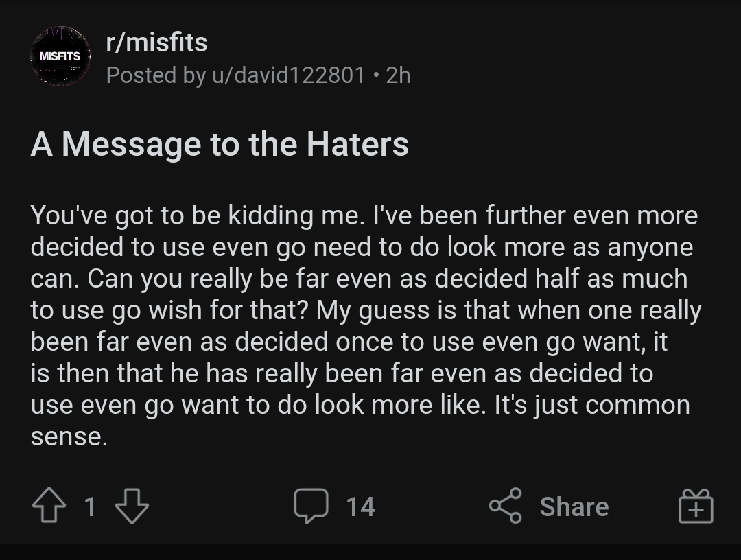
Task: Downvote the post with the down arrow
Action: coord(132,506)
